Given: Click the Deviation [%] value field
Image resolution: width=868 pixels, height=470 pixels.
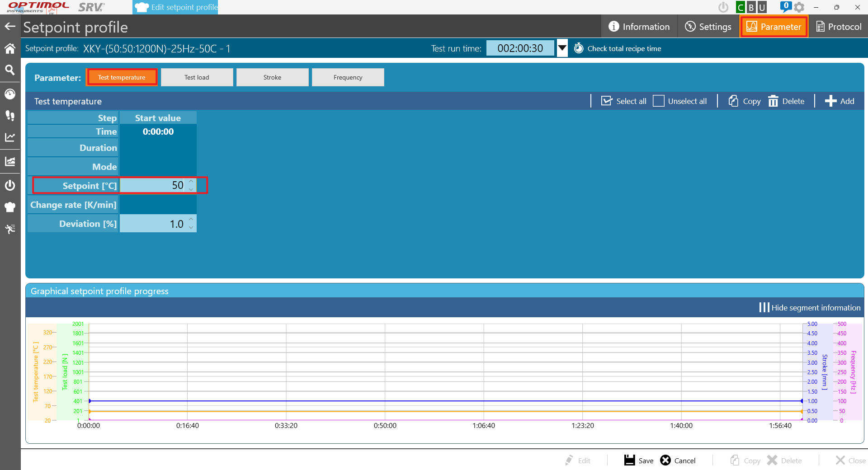Looking at the screenshot, I should tap(153, 224).
